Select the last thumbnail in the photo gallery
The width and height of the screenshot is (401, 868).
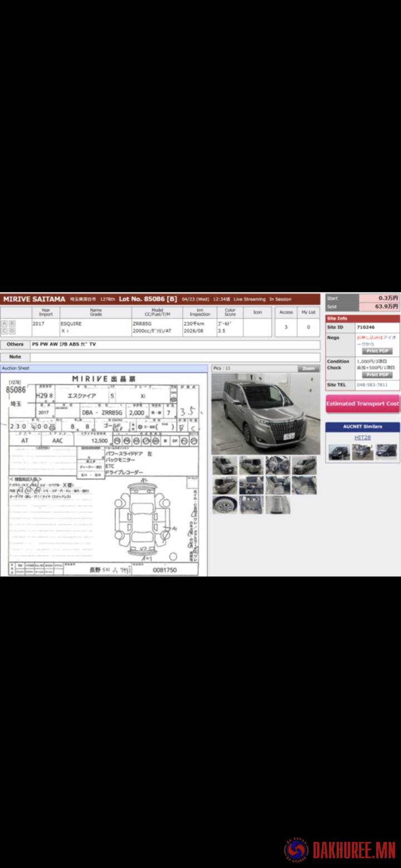pyautogui.click(x=277, y=505)
